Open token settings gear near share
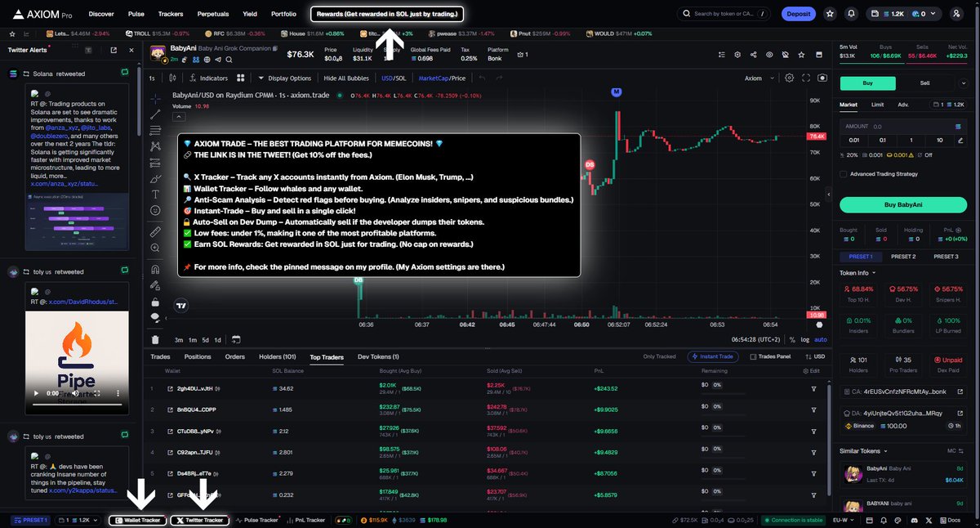The image size is (980, 528). pyautogui.click(x=737, y=54)
